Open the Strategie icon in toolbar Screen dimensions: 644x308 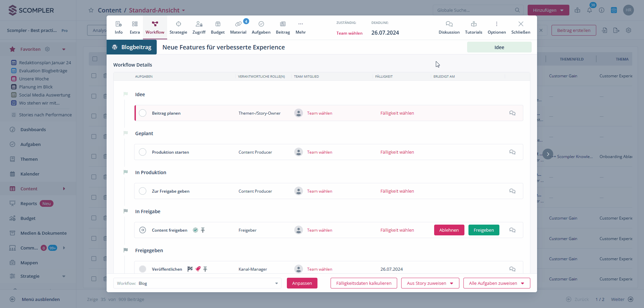coord(178,24)
